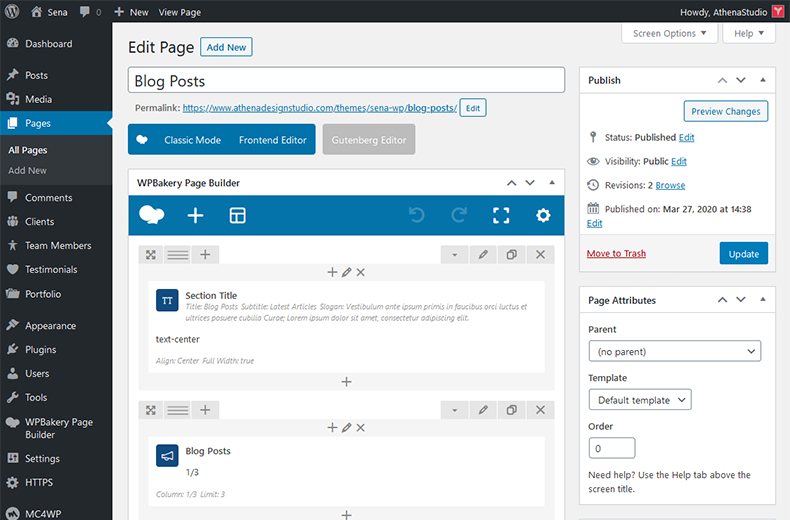Click the Blog Posts title field
This screenshot has height=520, width=790.
(x=346, y=80)
